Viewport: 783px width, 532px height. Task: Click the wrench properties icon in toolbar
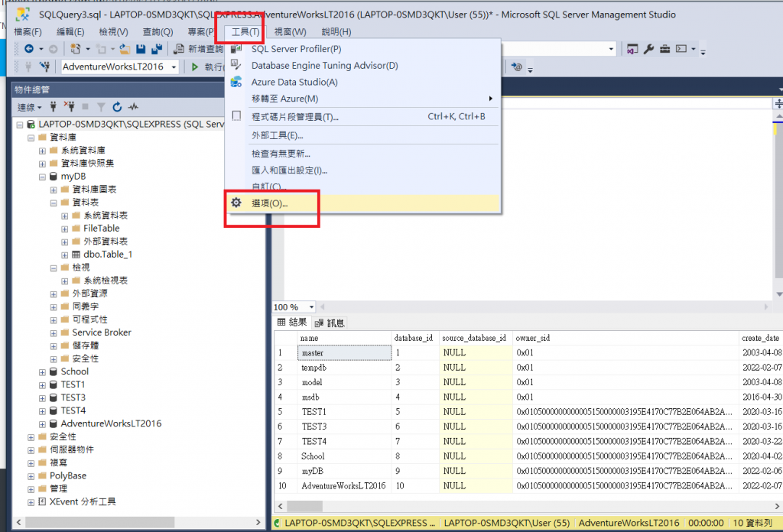(648, 49)
